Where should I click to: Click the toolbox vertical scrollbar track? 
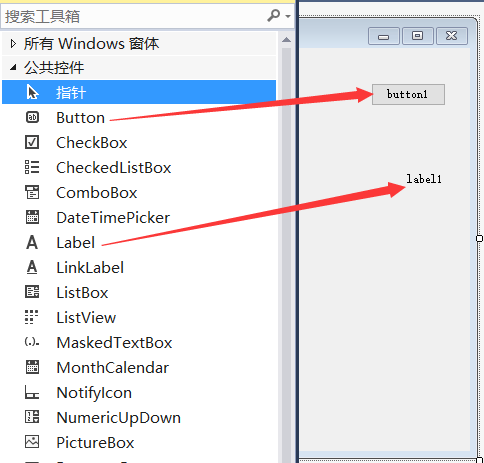[x=286, y=253]
